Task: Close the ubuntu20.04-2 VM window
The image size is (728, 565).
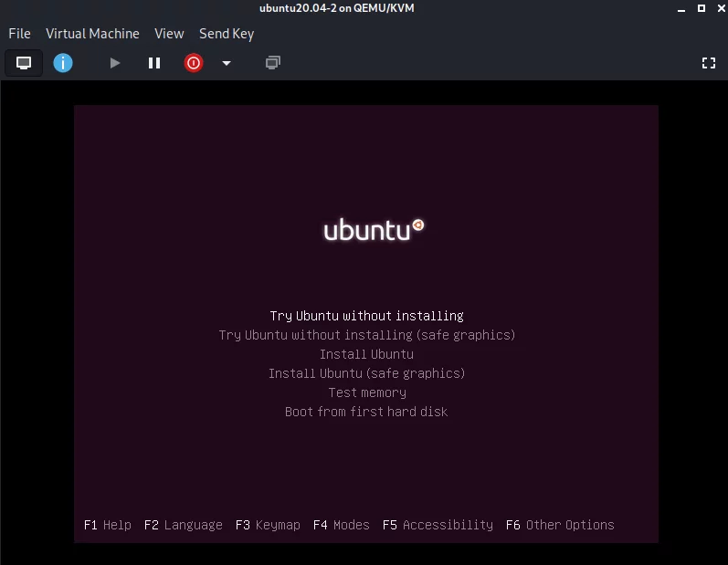Action: point(721,8)
